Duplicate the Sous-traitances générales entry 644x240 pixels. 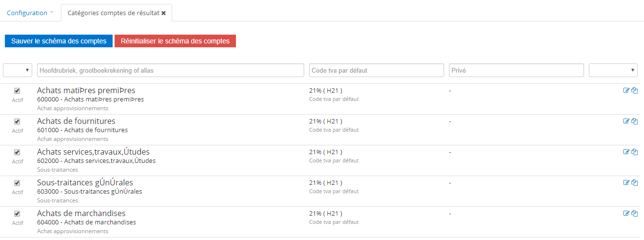coord(635,182)
